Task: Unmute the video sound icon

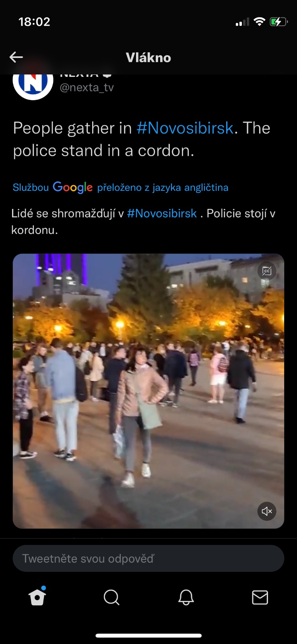Action: tap(267, 511)
